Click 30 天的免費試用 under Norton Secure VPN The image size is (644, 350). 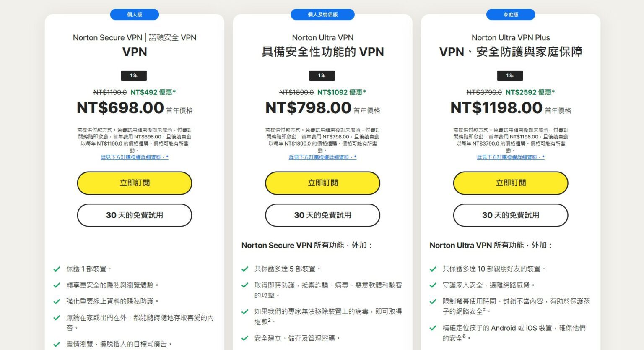(x=134, y=215)
